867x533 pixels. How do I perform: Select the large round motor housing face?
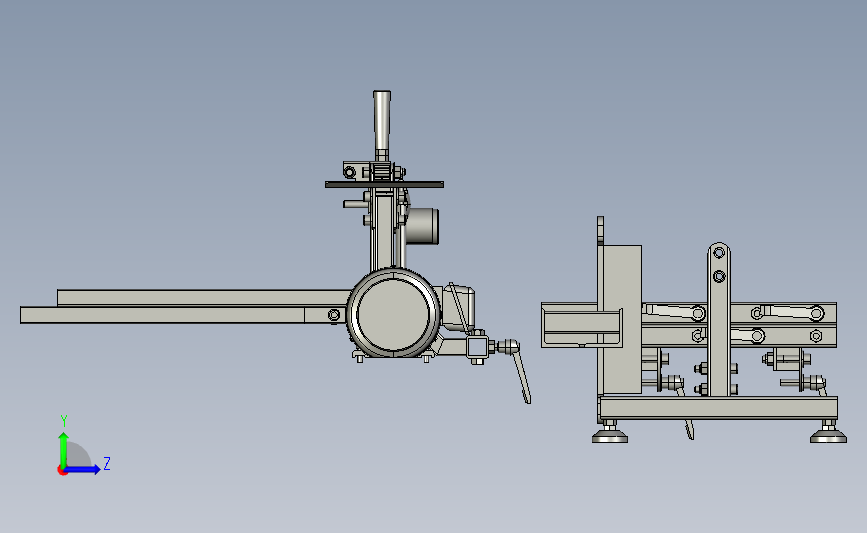394,314
